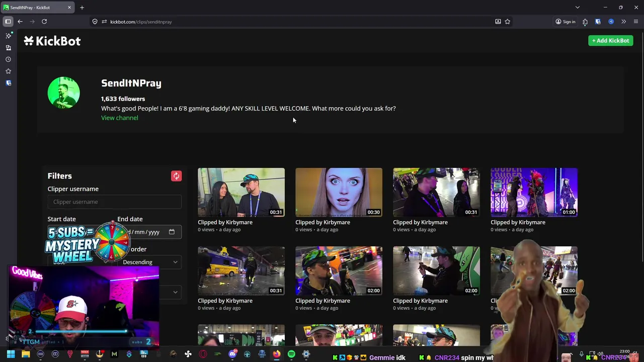Click the install/save page icon in address bar
The width and height of the screenshot is (644, 362).
point(498,22)
